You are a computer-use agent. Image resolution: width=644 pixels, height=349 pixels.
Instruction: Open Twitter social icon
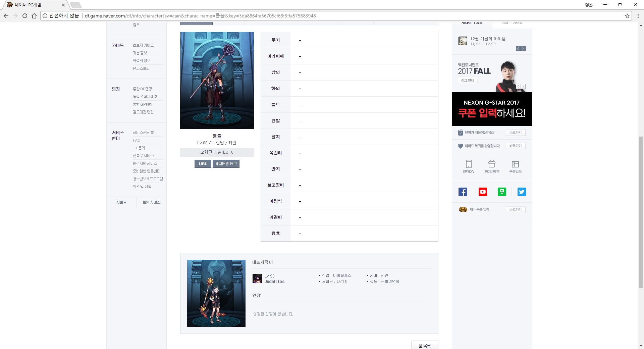coord(522,192)
